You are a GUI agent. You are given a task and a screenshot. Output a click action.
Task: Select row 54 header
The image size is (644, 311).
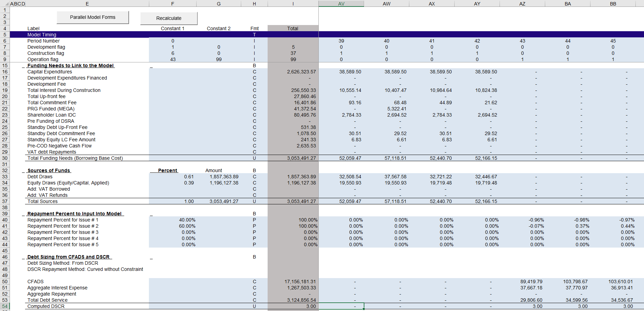[x=5, y=306]
